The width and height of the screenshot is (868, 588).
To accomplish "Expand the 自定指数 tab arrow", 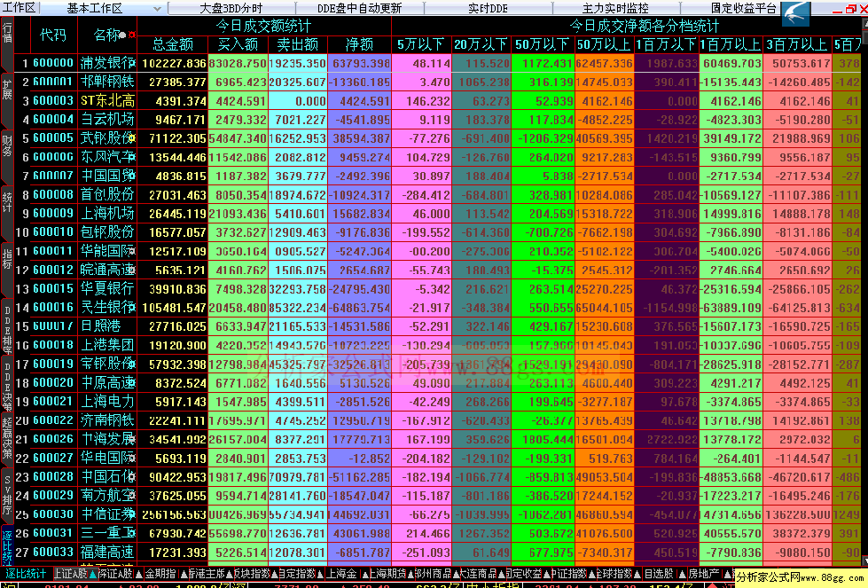I will pyautogui.click(x=319, y=574).
